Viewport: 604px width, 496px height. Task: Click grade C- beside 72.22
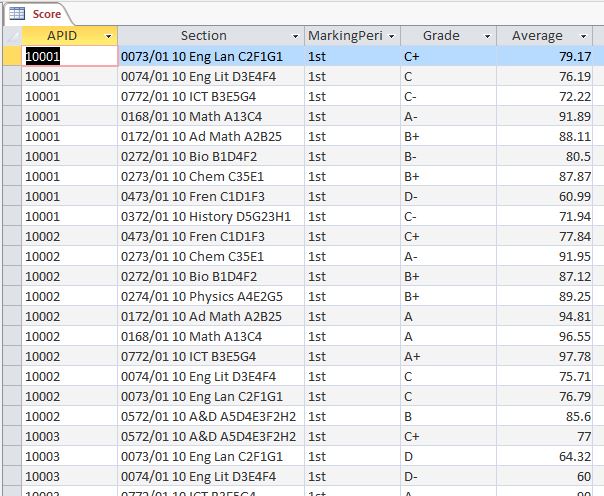tap(410, 97)
